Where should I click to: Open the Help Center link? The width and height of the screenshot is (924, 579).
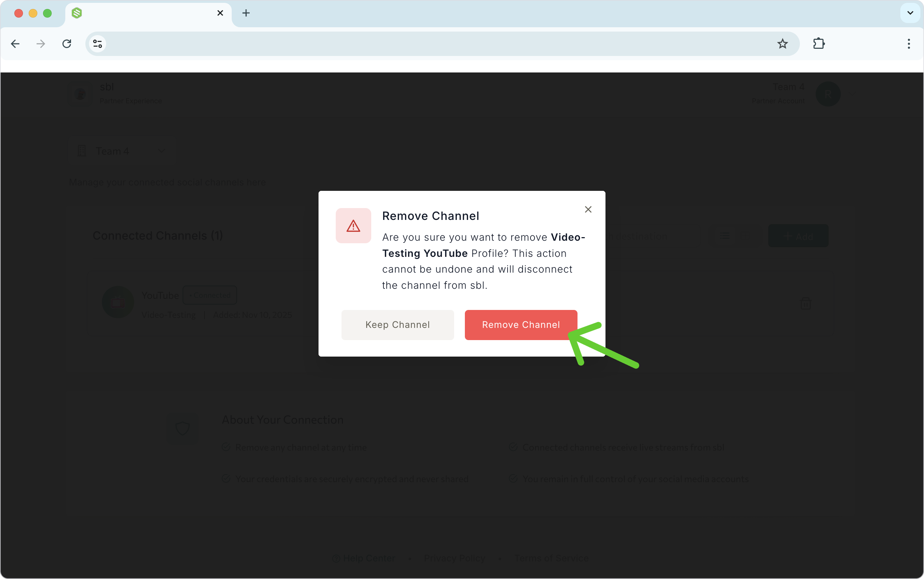[363, 558]
